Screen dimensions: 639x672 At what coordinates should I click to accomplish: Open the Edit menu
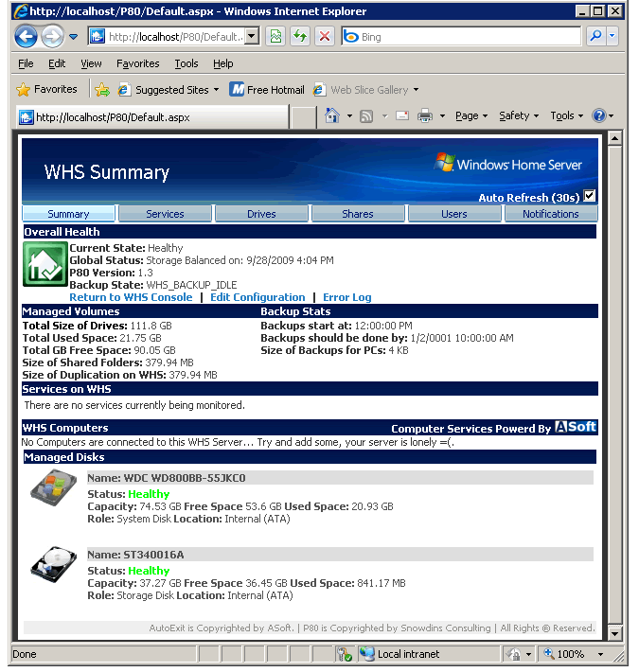(x=57, y=63)
